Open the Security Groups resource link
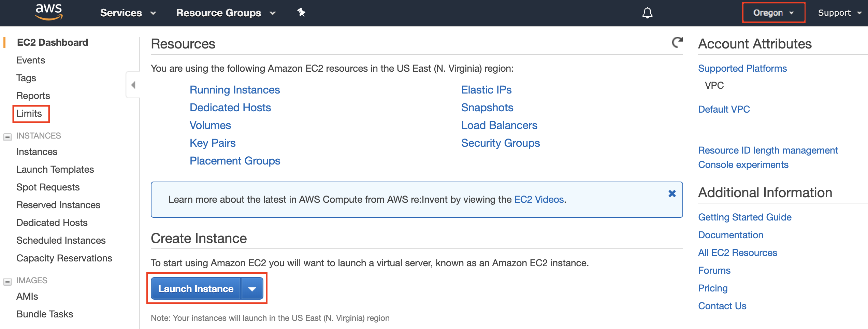Screen dimensions: 868x329 point(500,143)
